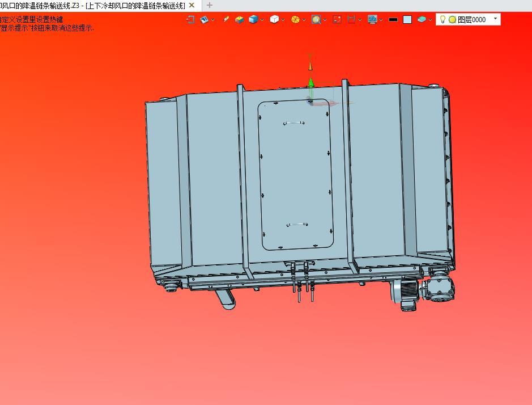Toggle the light bulb layer visibility
Image resolution: width=532 pixels, height=405 pixels.
tap(442, 19)
